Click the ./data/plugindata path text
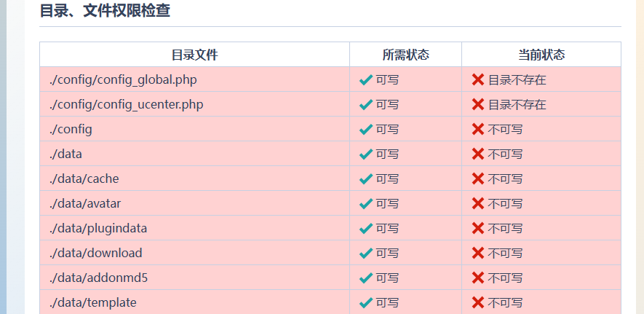 pyautogui.click(x=98, y=228)
